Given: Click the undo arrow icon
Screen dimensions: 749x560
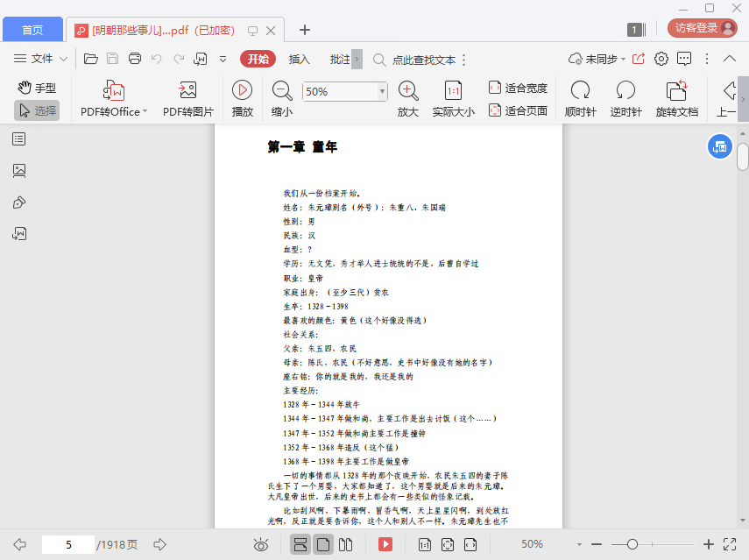Looking at the screenshot, I should pos(156,59).
